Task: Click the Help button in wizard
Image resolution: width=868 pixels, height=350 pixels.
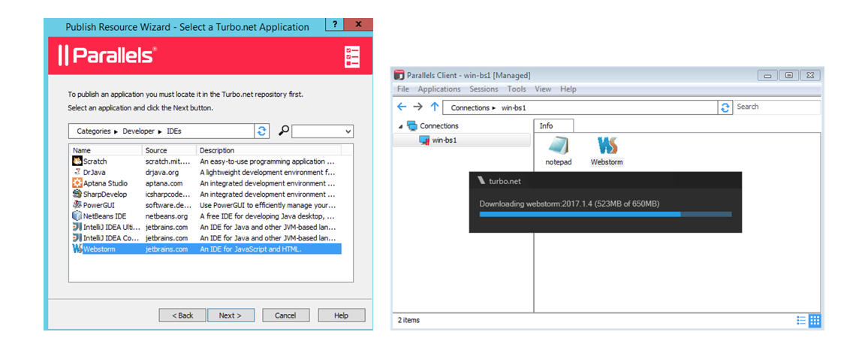Action: point(341,315)
